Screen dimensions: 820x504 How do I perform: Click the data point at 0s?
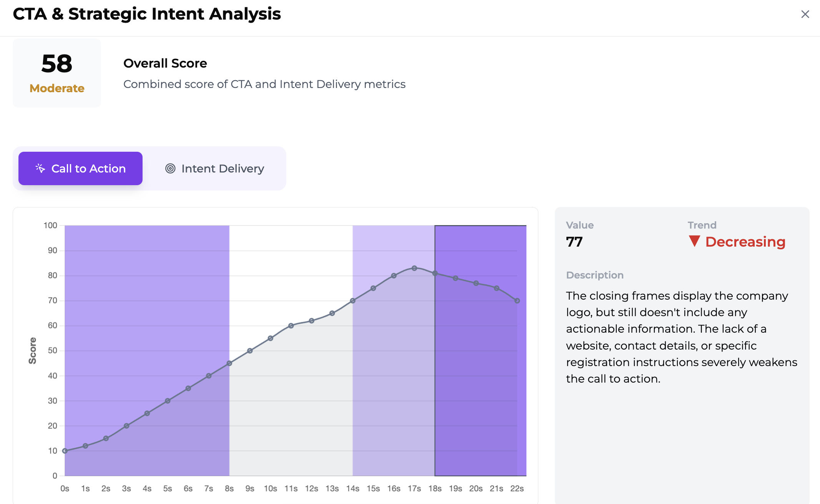pyautogui.click(x=65, y=451)
